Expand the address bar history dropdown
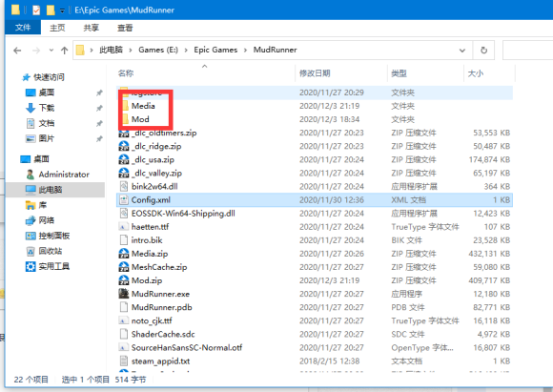 (x=462, y=51)
